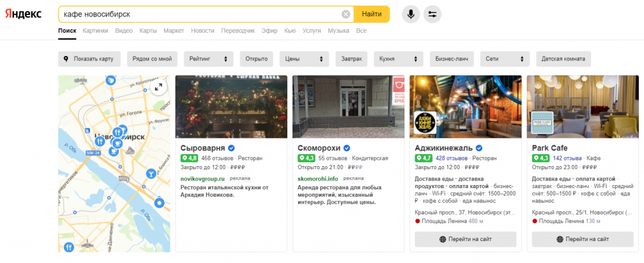644x263 pixels.
Task: Open the Сети dropdown
Action: (505, 59)
